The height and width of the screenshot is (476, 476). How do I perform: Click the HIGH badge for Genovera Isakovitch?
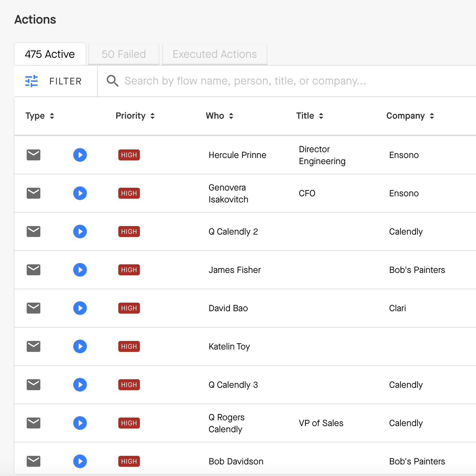coord(129,193)
